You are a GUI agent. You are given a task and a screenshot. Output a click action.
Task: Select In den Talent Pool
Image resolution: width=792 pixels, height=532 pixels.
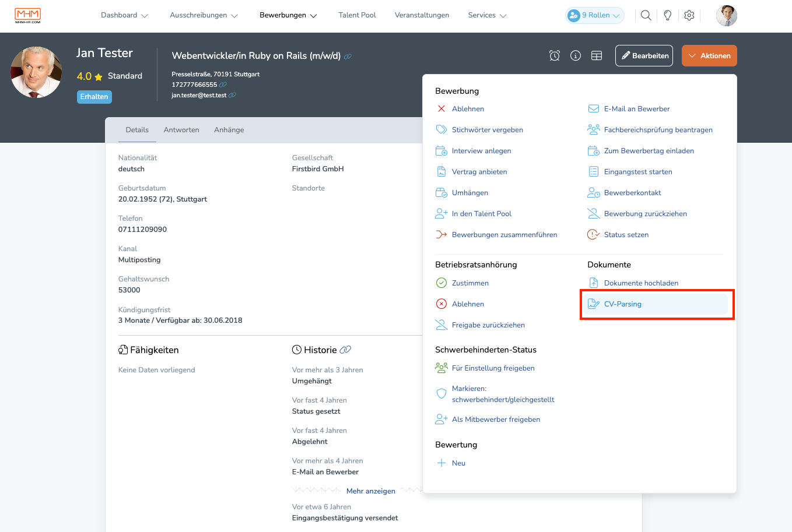[474, 214]
